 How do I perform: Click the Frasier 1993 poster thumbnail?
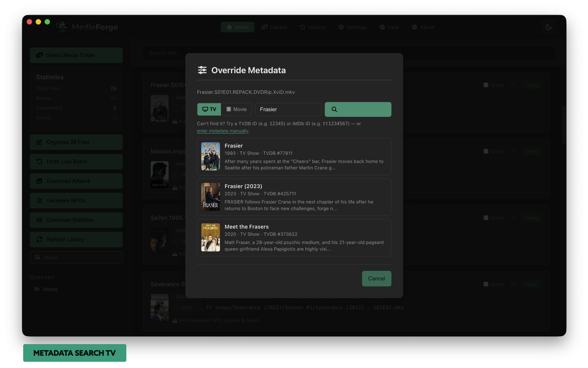210,156
